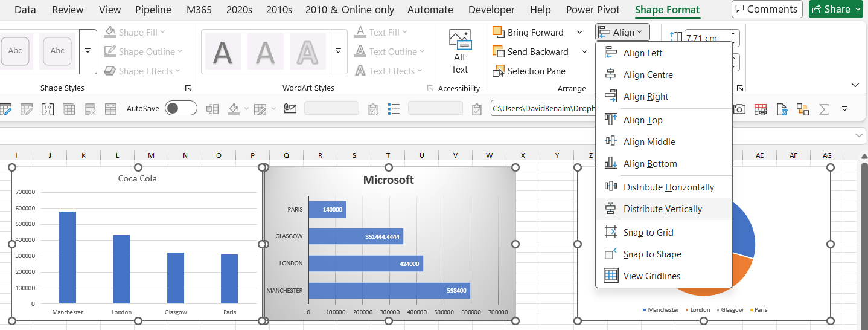868x330 pixels.
Task: Open the 2010 & Online only tab
Action: click(350, 10)
